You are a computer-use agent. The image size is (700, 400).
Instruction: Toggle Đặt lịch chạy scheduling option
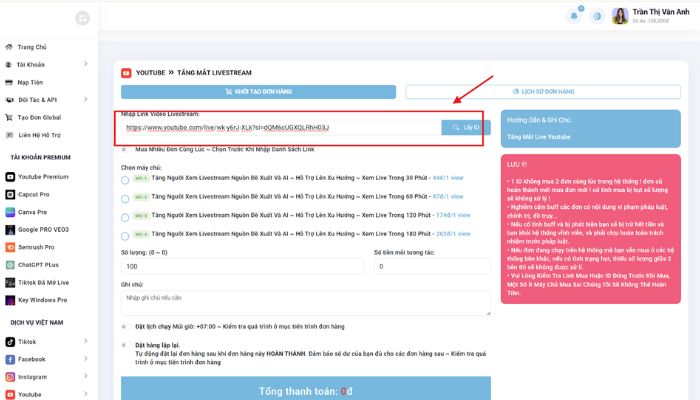pos(124,327)
